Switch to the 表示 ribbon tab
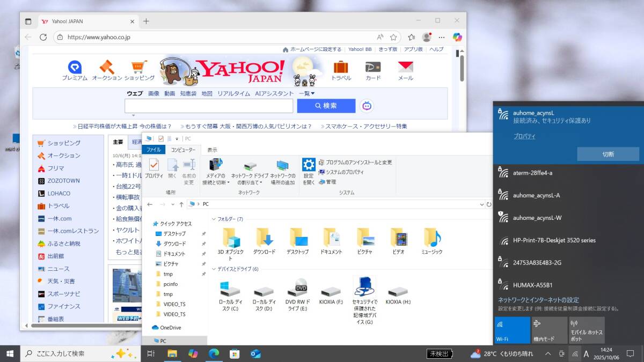 212,150
